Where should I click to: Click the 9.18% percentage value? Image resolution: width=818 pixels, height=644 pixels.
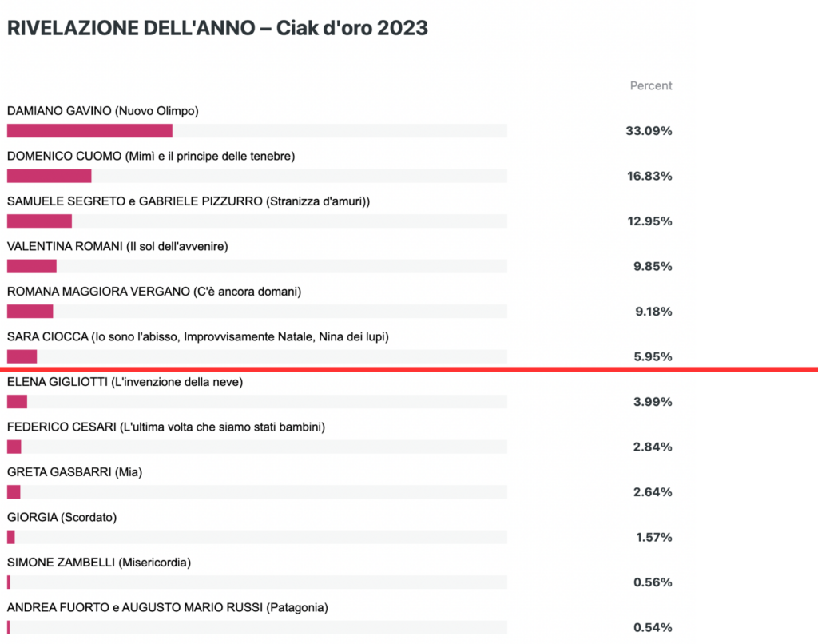point(653,312)
